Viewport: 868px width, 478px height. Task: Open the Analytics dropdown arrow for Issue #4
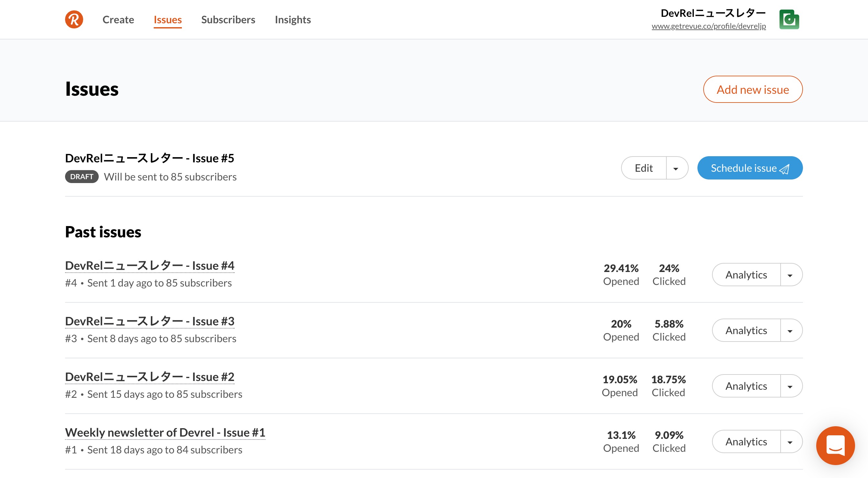pyautogui.click(x=789, y=275)
